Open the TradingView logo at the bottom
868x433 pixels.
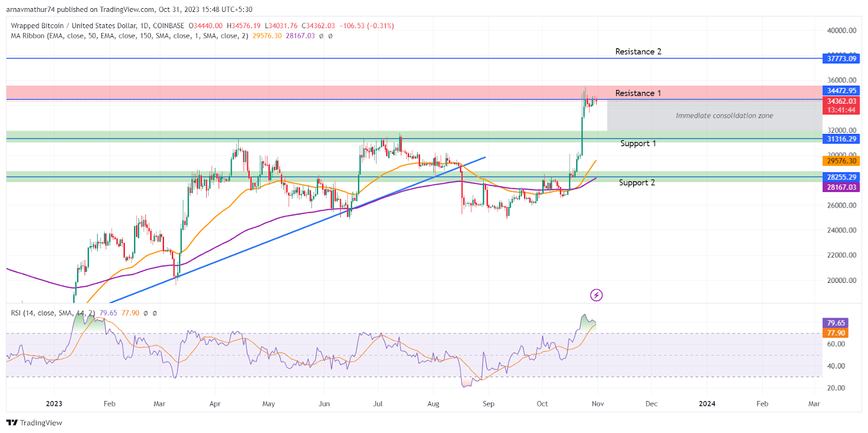(34, 423)
